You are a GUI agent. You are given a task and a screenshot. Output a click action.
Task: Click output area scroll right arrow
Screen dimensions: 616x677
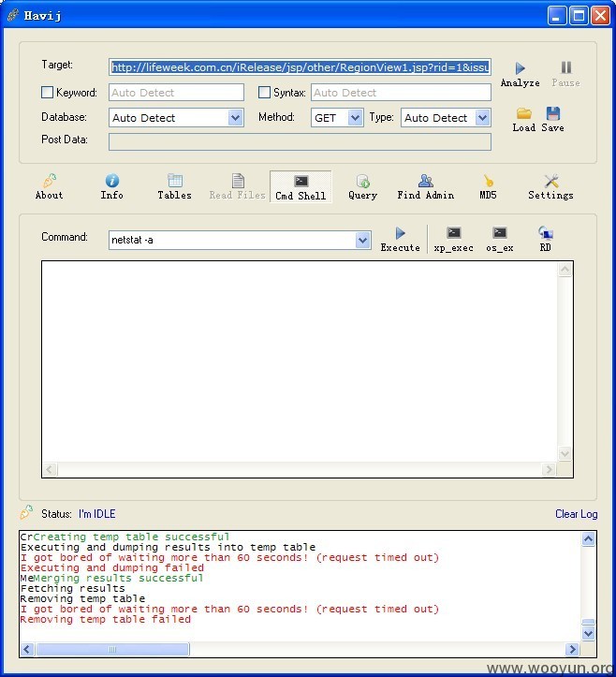tap(549, 469)
